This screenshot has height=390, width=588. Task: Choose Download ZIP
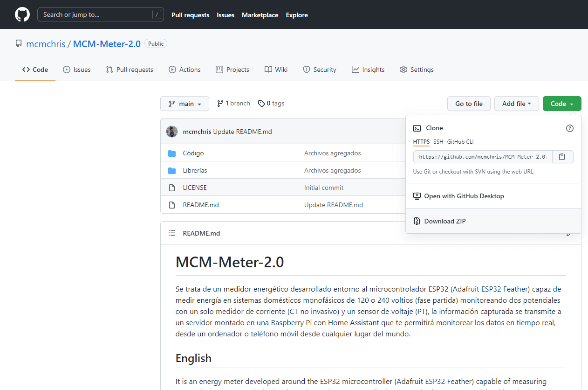click(x=444, y=221)
